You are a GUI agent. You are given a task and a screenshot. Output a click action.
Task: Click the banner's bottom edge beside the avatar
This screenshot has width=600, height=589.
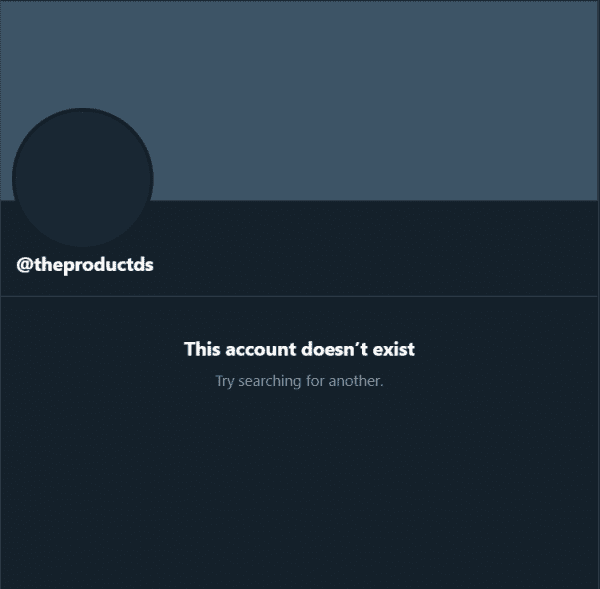[375, 200]
